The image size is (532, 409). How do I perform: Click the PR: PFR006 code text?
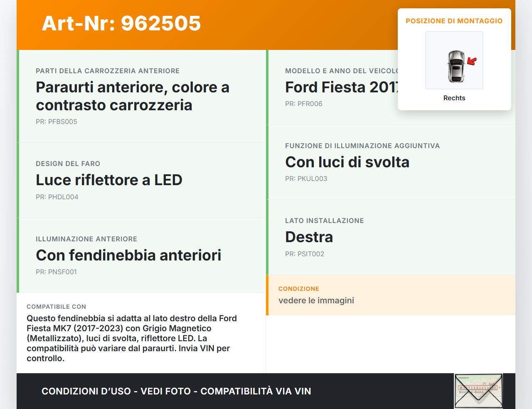[x=303, y=104]
